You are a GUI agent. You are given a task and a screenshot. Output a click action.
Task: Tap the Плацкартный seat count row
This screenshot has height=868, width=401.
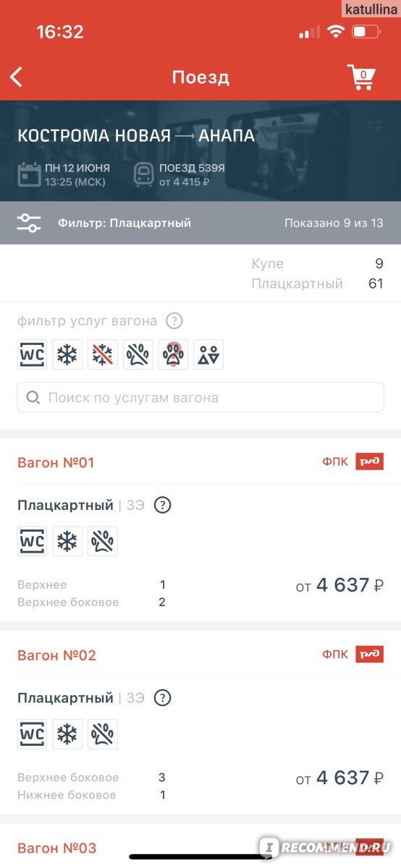[x=317, y=284]
